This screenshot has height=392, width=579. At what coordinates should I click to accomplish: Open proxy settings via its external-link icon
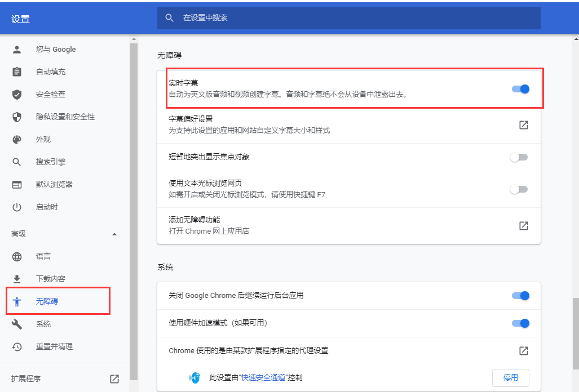point(524,351)
